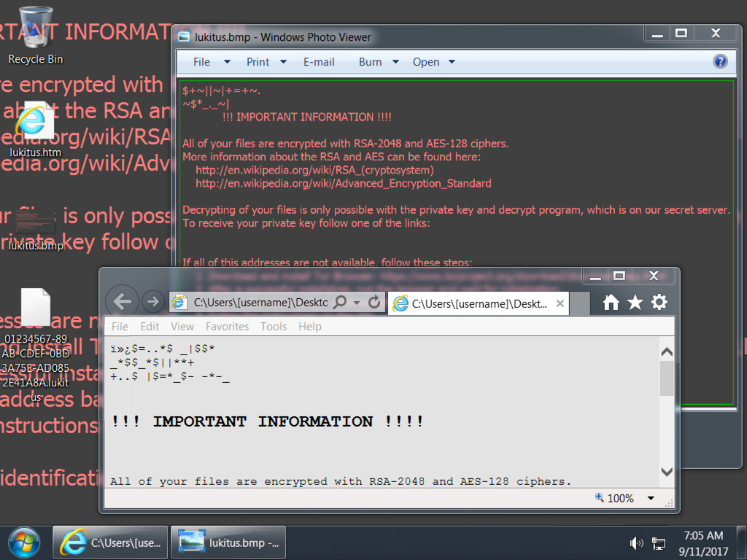
Task: Maximize the Internet Explorer window
Action: coord(619,276)
